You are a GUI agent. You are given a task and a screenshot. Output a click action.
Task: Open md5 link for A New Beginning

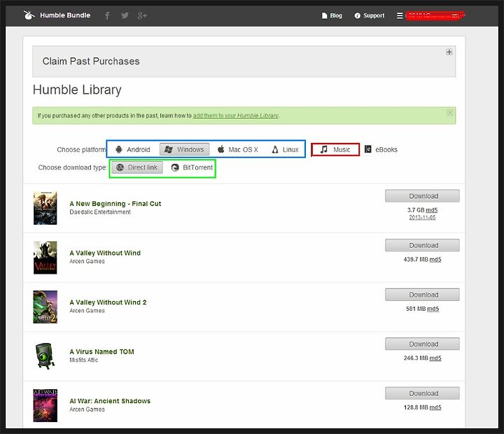pos(432,210)
